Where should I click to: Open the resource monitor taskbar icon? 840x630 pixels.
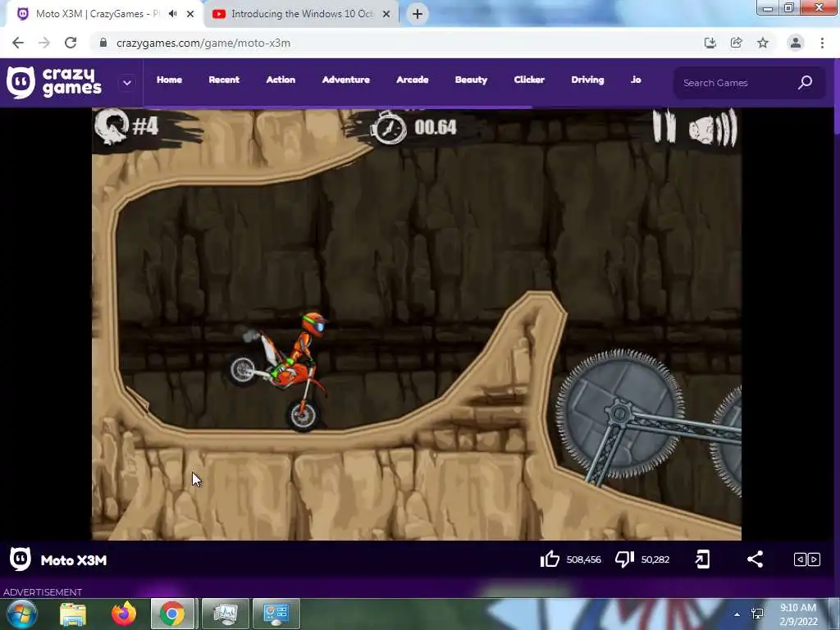pyautogui.click(x=225, y=614)
